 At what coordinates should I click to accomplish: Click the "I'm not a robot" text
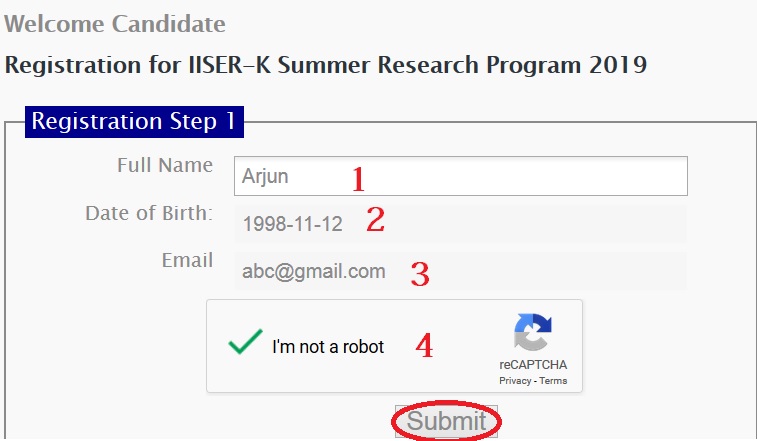(x=328, y=347)
